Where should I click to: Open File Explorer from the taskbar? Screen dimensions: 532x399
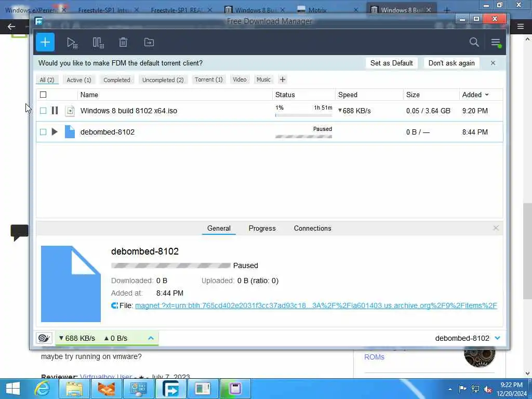pyautogui.click(x=74, y=389)
